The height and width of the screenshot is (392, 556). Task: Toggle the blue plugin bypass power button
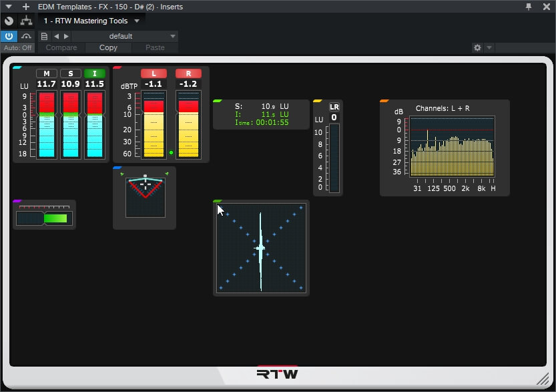tap(8, 36)
